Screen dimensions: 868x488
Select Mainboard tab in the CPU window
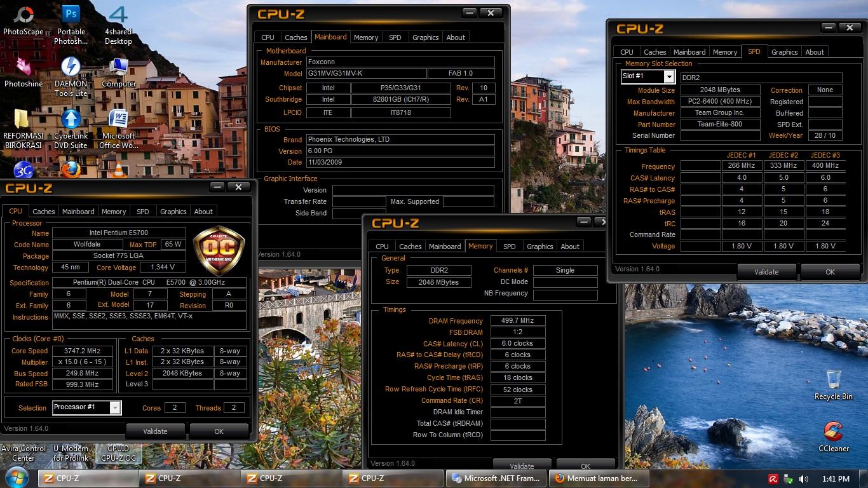(x=78, y=212)
